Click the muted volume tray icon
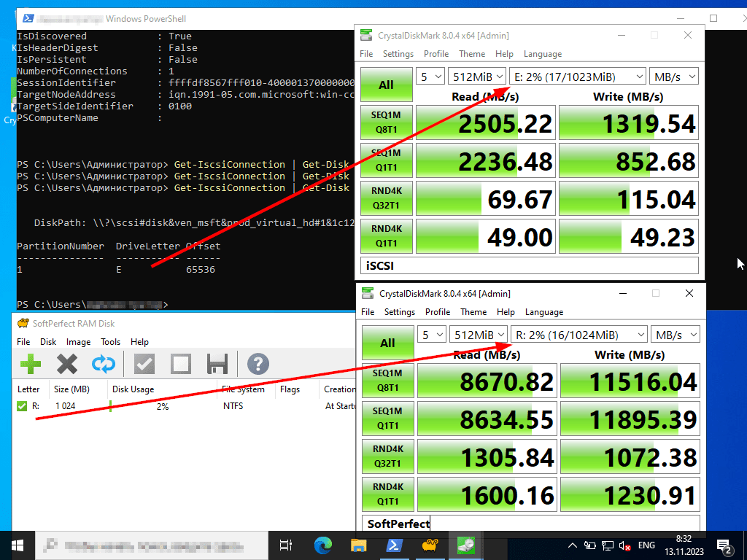 624,545
